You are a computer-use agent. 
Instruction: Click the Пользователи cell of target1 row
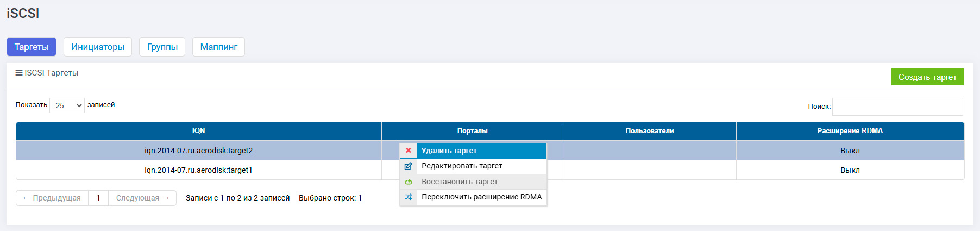tap(650, 170)
